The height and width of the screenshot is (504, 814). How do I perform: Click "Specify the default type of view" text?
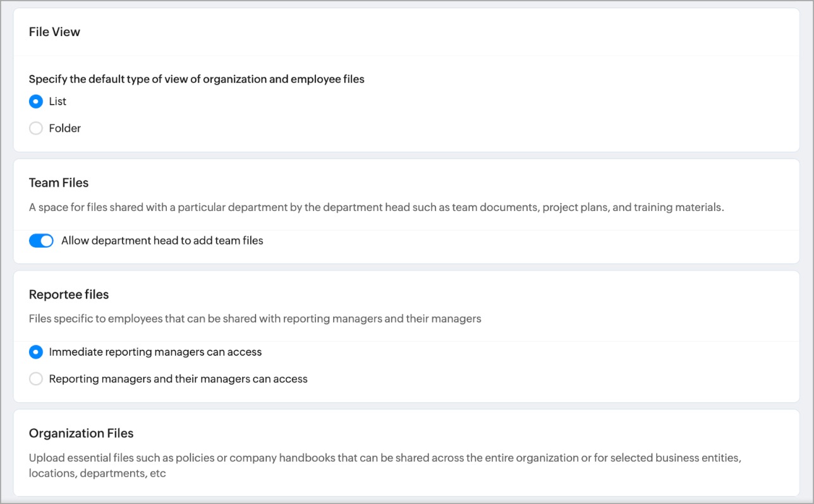[x=197, y=80]
